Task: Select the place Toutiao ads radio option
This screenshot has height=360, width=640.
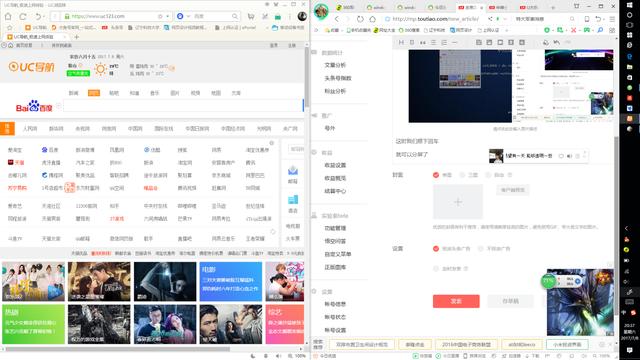Action: [436, 249]
